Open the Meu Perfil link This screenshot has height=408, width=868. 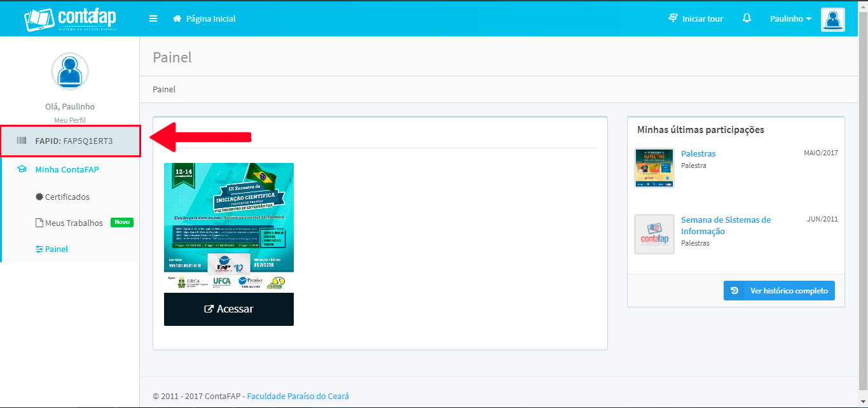(x=70, y=120)
